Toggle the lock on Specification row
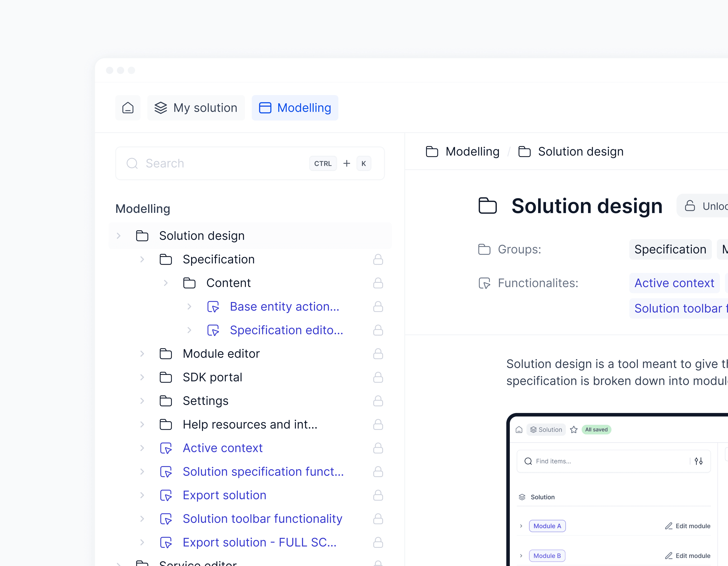The image size is (728, 566). coord(378,259)
